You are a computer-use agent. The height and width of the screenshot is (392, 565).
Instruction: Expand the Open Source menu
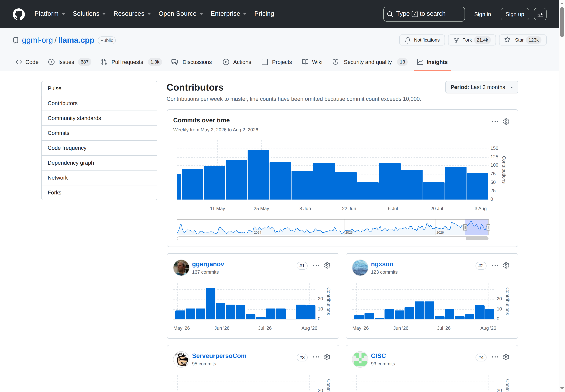click(x=180, y=14)
